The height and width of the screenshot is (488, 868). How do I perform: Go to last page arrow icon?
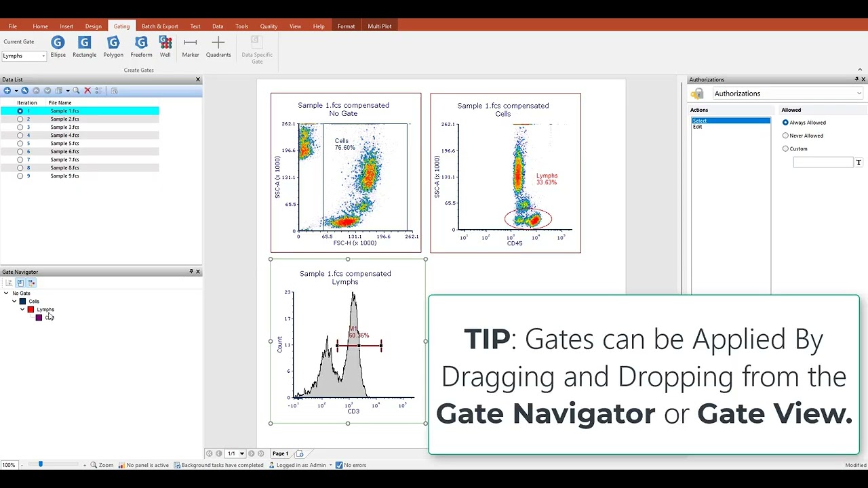260,453
